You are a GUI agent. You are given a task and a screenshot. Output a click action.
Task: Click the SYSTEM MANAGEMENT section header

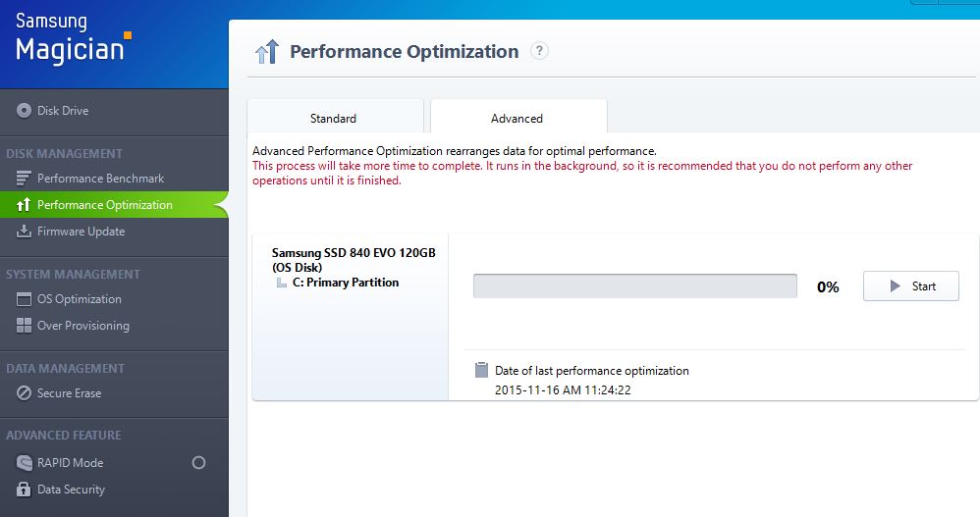(x=73, y=274)
